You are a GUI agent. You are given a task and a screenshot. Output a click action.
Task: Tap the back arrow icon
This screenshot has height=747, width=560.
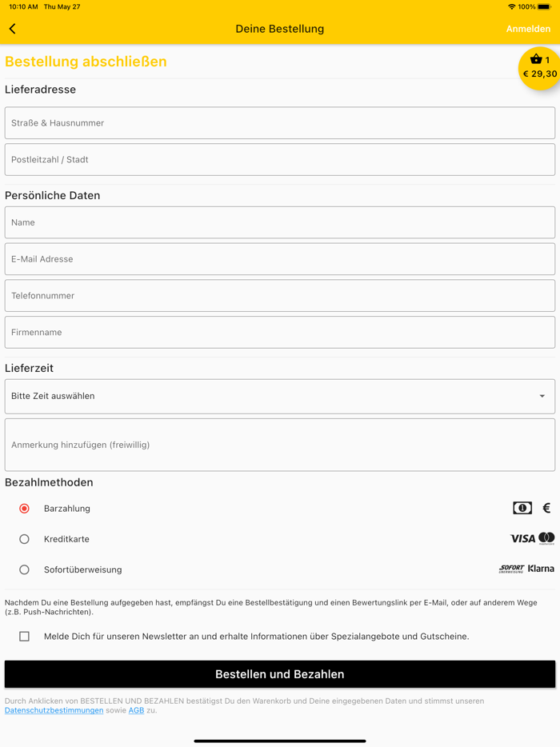[13, 29]
